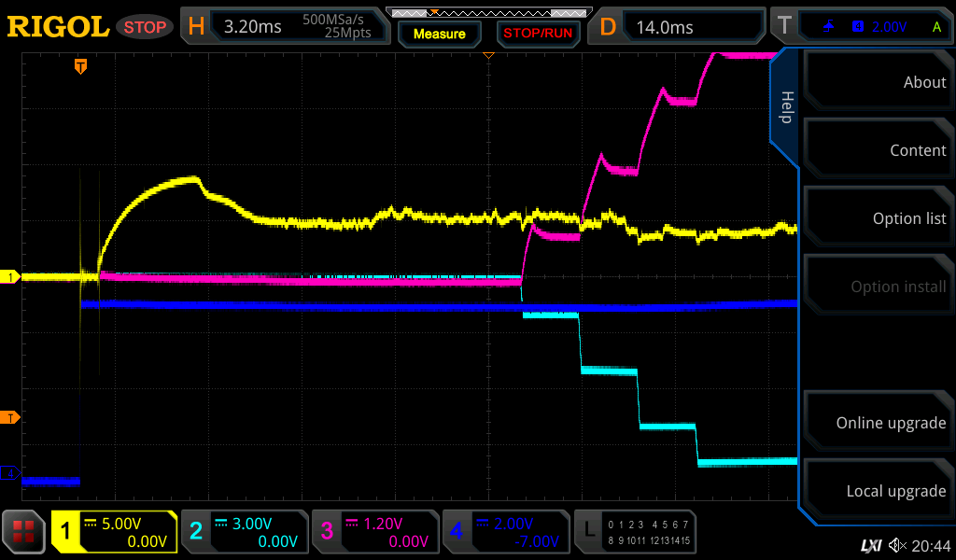
Task: Open the function navigation grid icon
Action: [24, 532]
